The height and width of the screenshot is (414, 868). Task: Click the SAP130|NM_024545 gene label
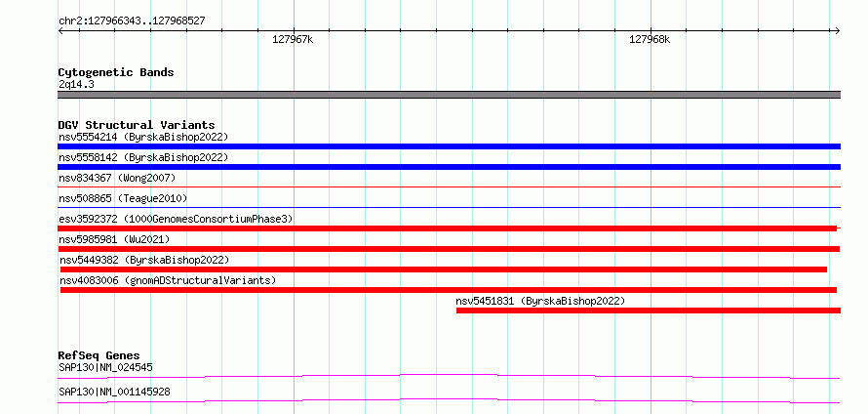pos(105,367)
